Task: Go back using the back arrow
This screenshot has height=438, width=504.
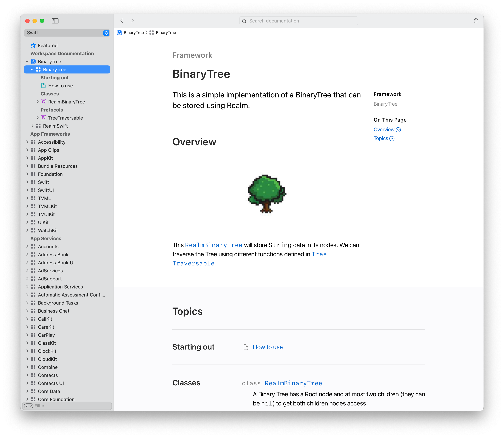Action: (x=122, y=21)
